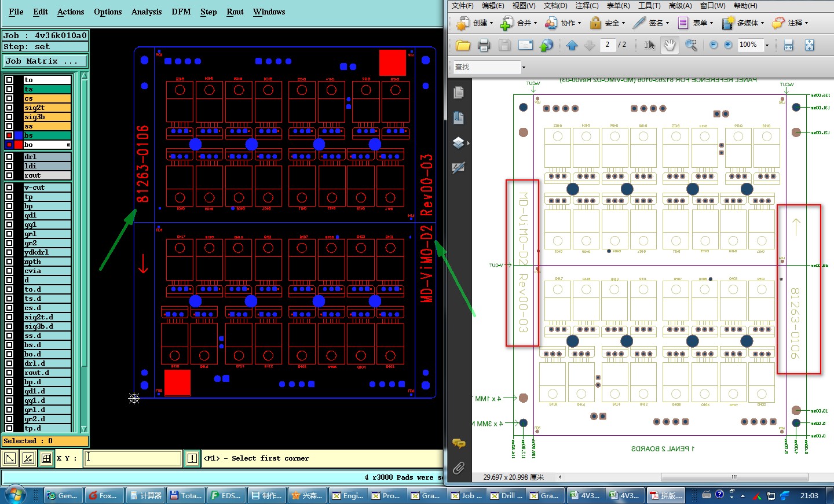Screen dimensions: 834x504
Task: Click the Save floppy icon in PDF viewer
Action: (504, 45)
